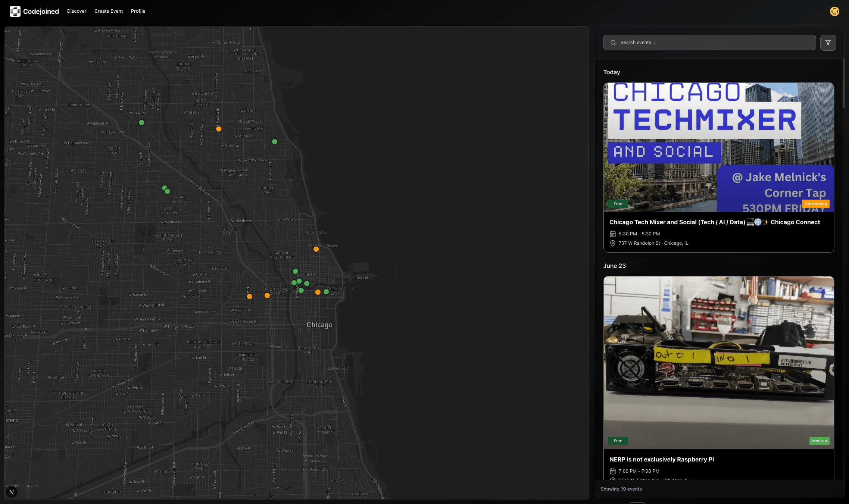
Task: Click the Logan Square label on the map
Action: click(x=178, y=199)
